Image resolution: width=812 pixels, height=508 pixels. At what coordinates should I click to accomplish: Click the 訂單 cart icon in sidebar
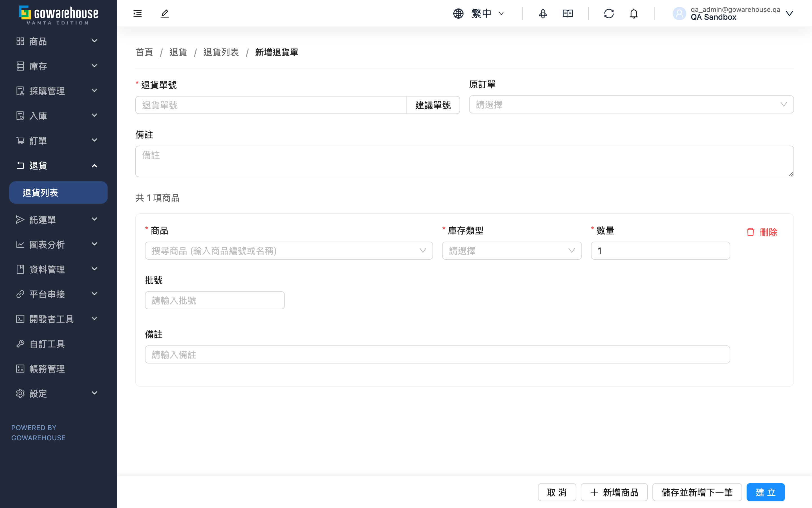[20, 141]
